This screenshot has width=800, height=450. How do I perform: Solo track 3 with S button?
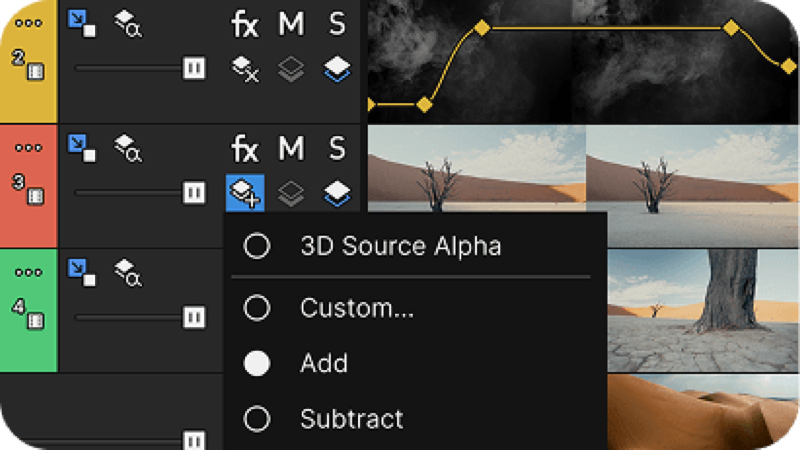(337, 148)
